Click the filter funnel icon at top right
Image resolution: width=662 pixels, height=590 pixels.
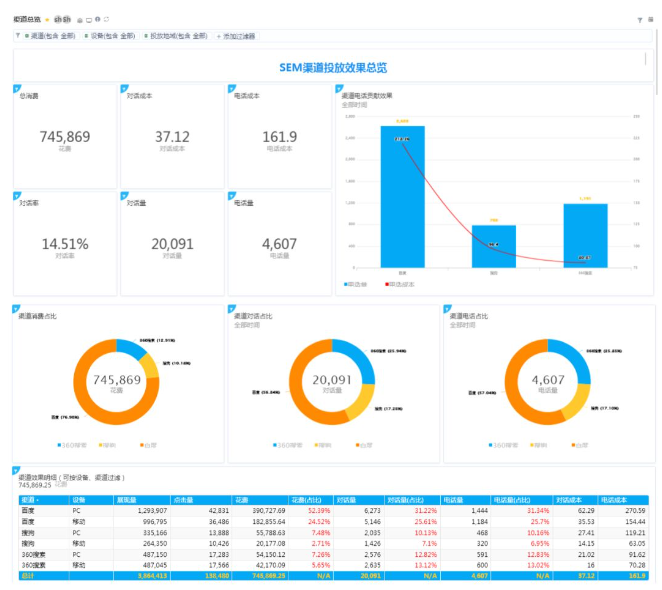[x=639, y=19]
